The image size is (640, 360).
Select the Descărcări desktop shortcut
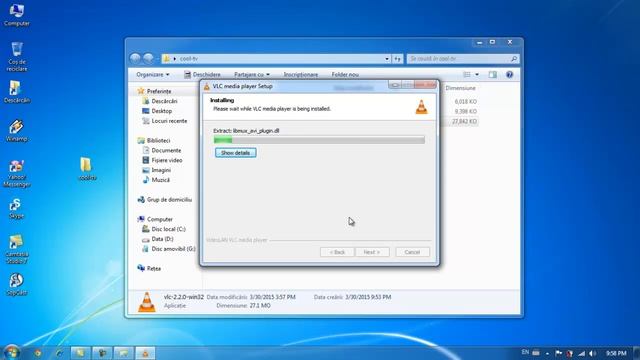point(17,91)
